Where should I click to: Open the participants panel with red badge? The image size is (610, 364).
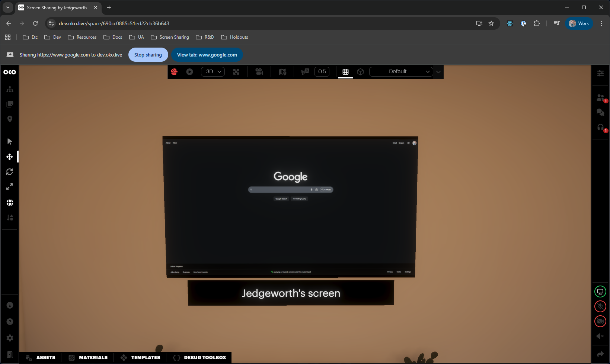coord(600,98)
